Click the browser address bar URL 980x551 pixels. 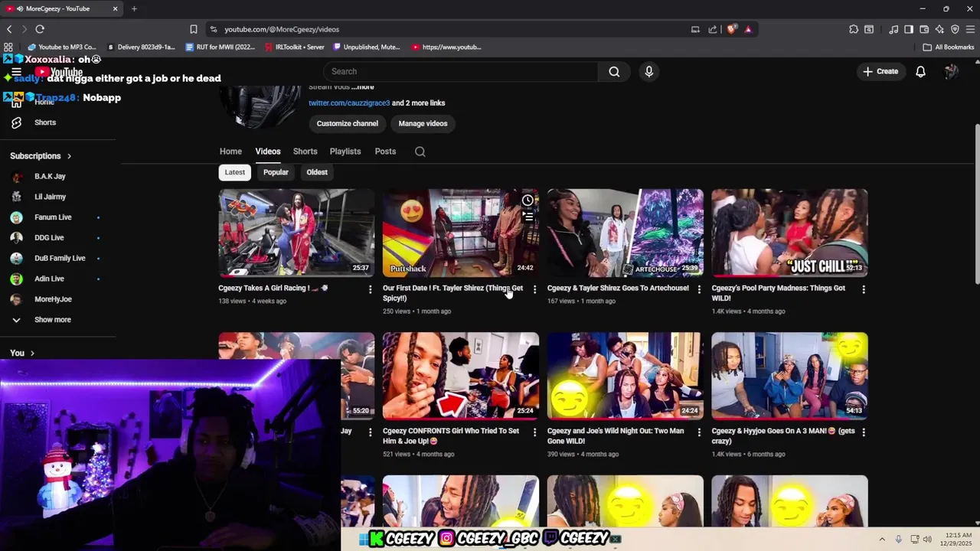tap(282, 29)
